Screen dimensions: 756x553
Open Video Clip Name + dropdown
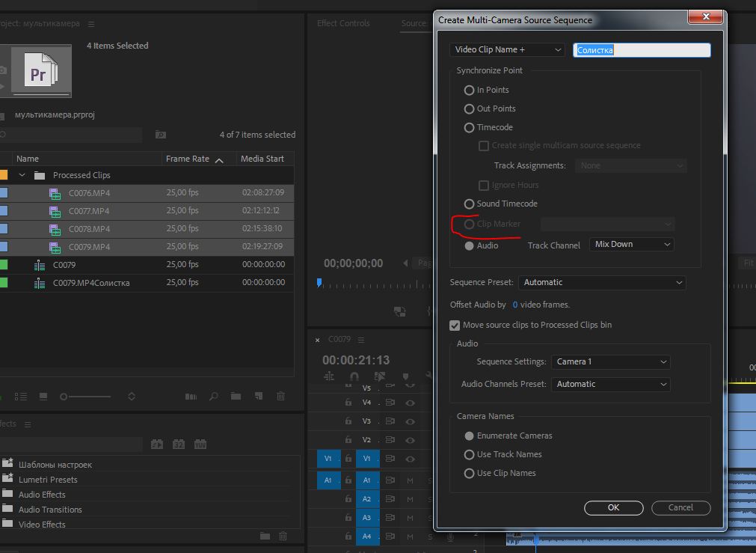point(507,49)
